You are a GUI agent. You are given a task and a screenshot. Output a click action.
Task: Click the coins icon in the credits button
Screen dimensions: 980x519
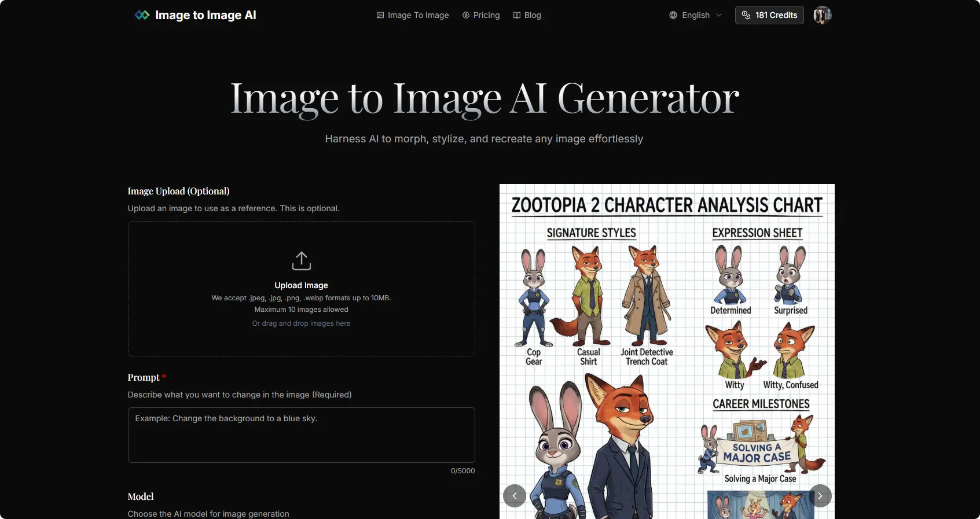tap(746, 15)
